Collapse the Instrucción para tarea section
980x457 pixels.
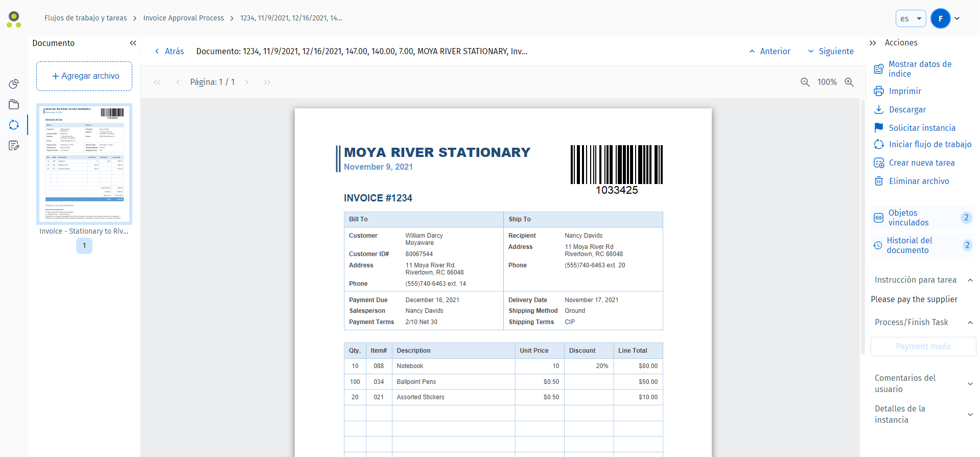[970, 280]
